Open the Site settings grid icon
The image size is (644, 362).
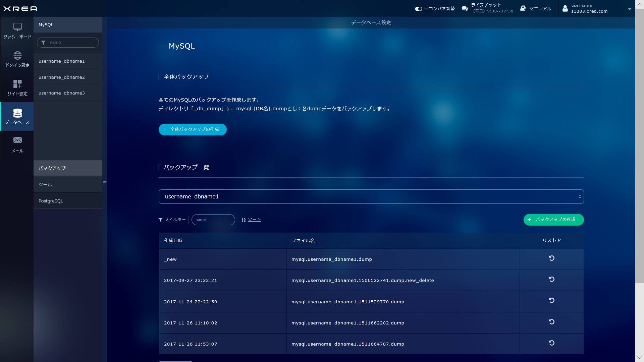click(x=17, y=84)
